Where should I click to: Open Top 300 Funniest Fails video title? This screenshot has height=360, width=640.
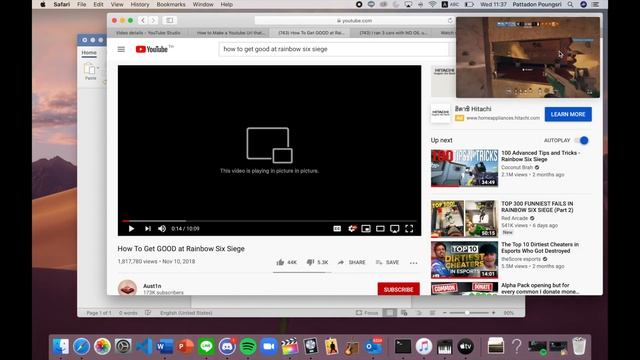[x=537, y=207]
